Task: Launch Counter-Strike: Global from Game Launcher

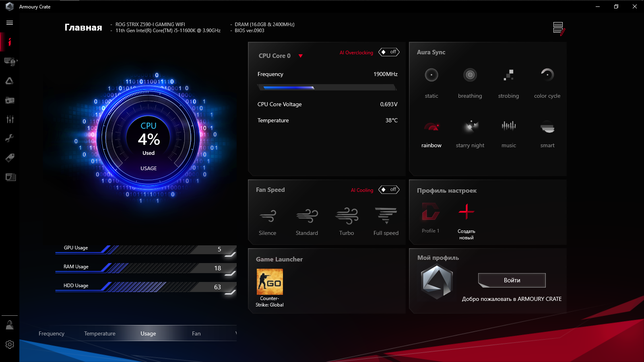Action: 270,281
